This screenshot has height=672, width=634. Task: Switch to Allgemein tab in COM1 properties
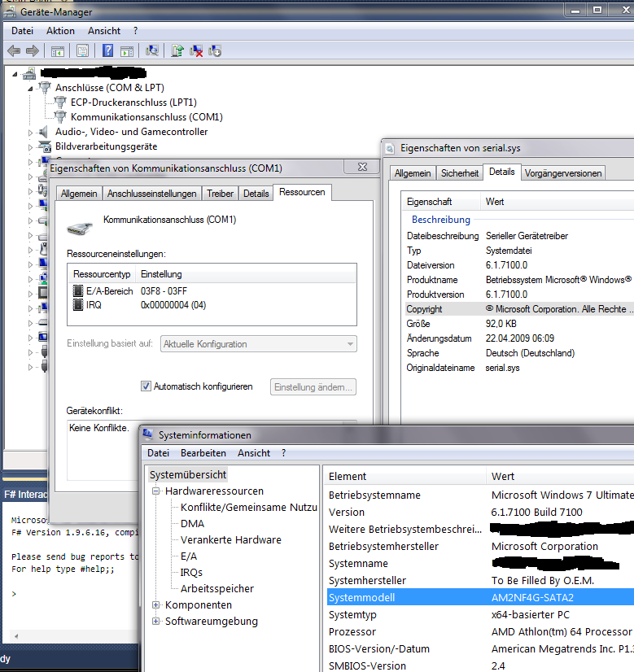[x=79, y=194]
